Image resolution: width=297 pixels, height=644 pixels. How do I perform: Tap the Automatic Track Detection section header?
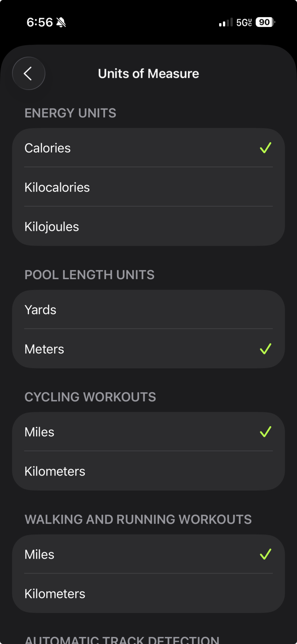click(122, 640)
